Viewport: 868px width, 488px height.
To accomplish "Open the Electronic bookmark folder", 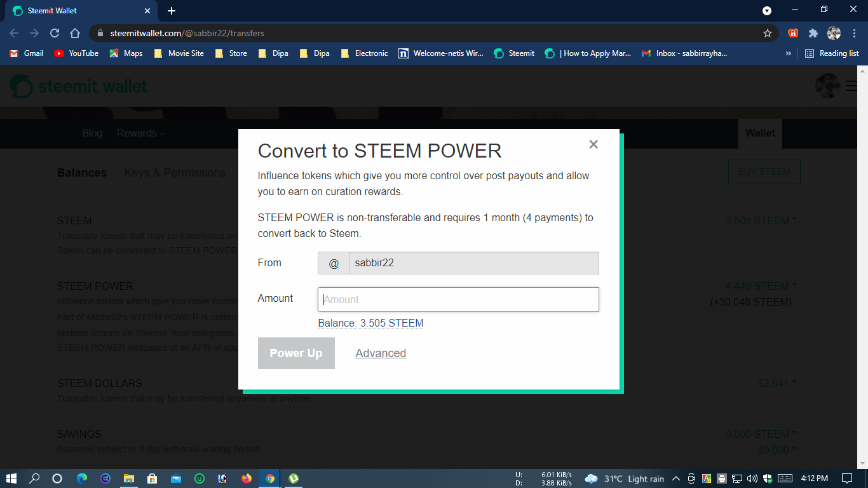I will pyautogui.click(x=364, y=53).
